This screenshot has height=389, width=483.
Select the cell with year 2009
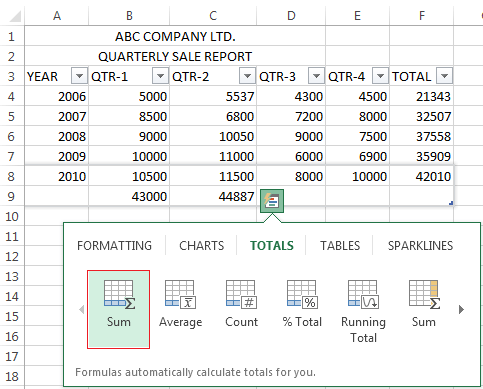57,156
